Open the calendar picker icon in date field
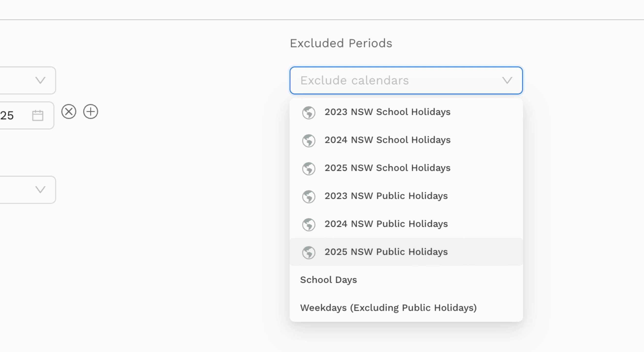Screen dimensions: 644x352 coord(38,116)
